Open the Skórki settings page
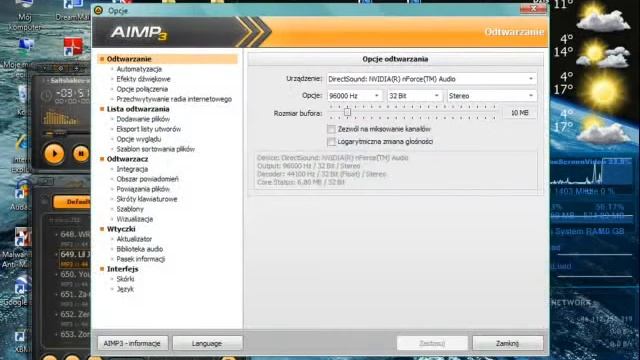This screenshot has height=360, width=640. (125, 279)
